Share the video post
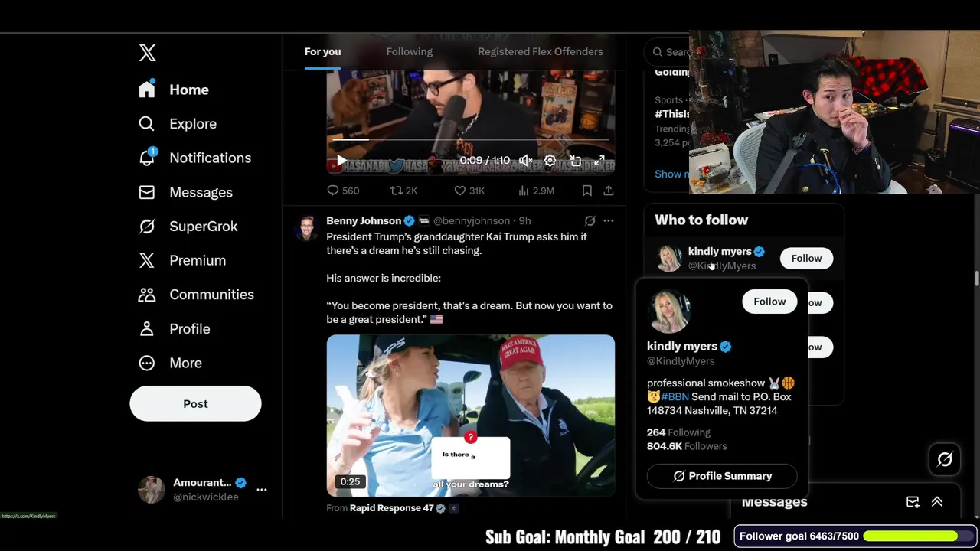 pyautogui.click(x=608, y=191)
